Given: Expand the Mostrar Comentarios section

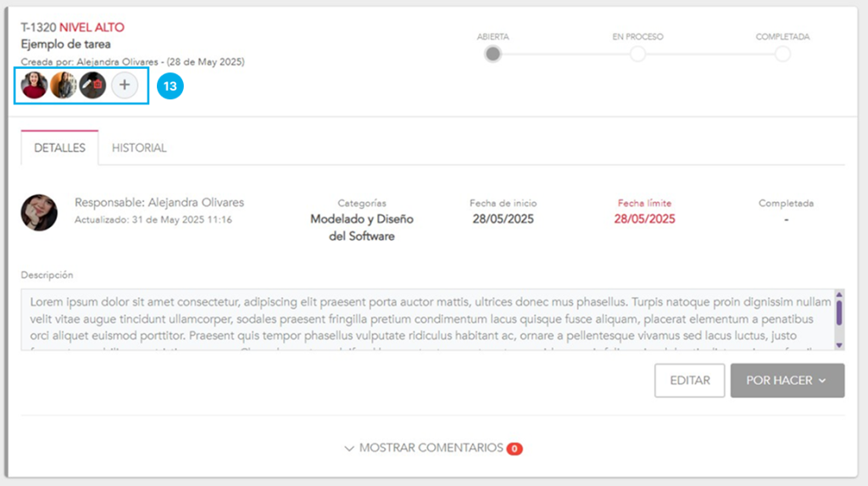Looking at the screenshot, I should 424,448.
